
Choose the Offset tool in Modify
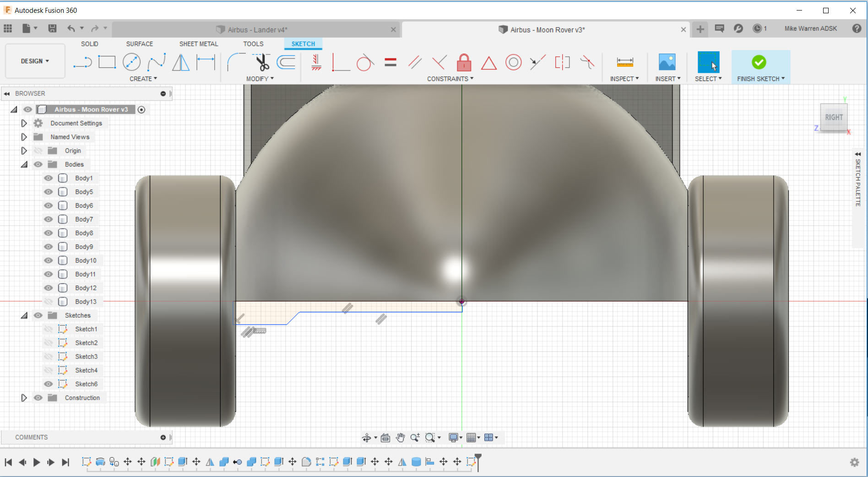[x=287, y=62]
